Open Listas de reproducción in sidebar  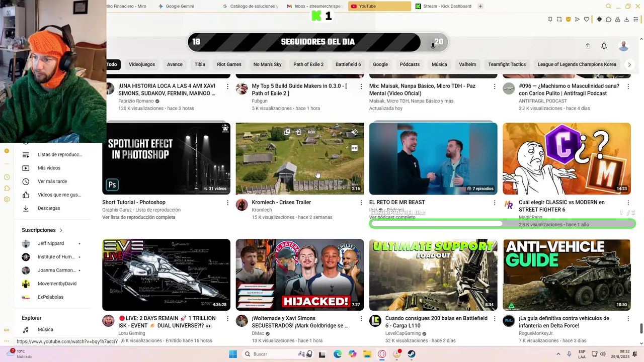tap(53, 154)
